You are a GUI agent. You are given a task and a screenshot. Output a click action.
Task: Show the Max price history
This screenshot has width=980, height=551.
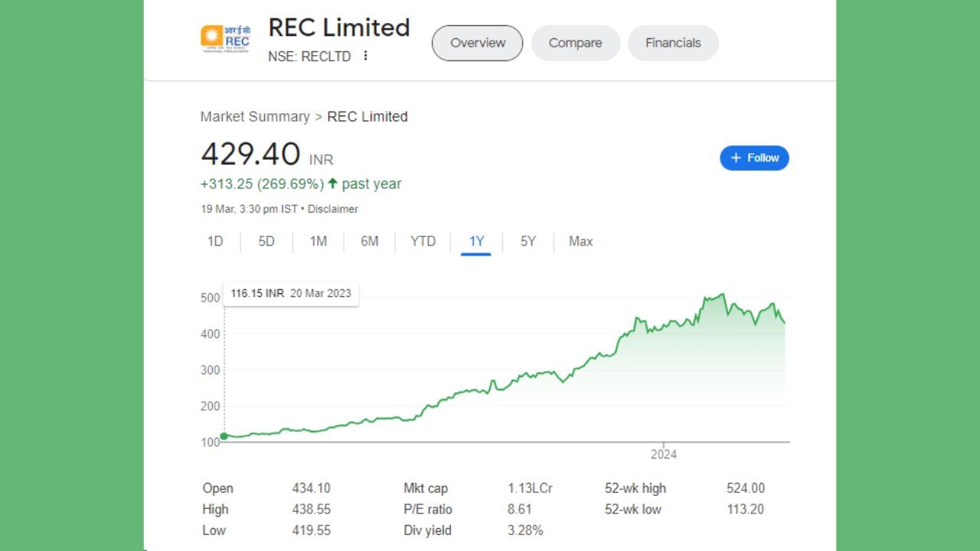point(580,241)
